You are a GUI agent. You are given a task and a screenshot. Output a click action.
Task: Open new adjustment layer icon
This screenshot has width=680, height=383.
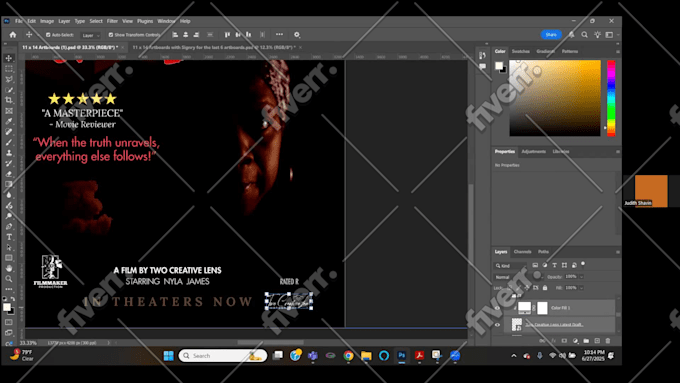click(575, 341)
